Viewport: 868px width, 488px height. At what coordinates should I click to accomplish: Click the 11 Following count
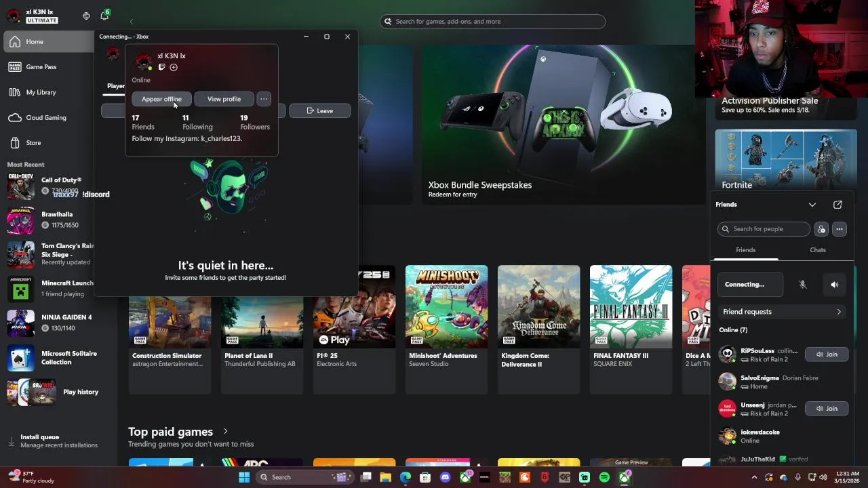tap(197, 122)
